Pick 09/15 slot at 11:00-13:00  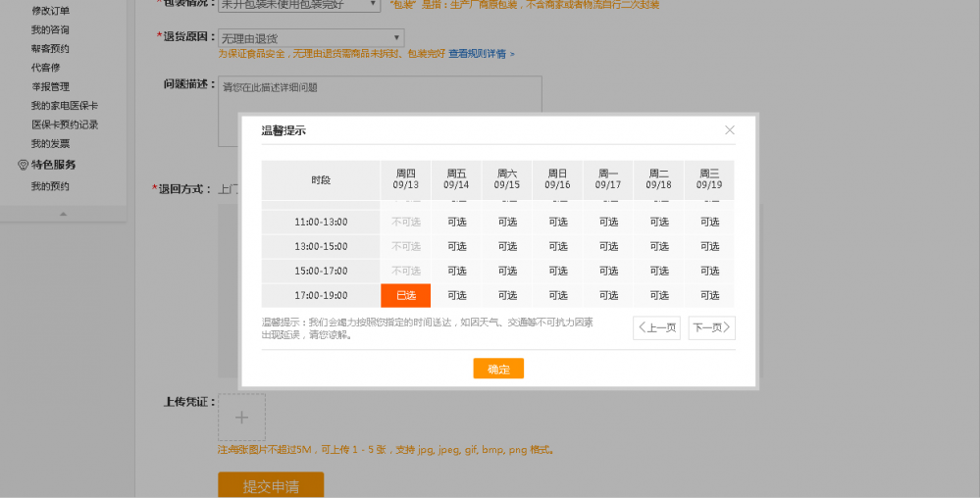[x=507, y=222]
